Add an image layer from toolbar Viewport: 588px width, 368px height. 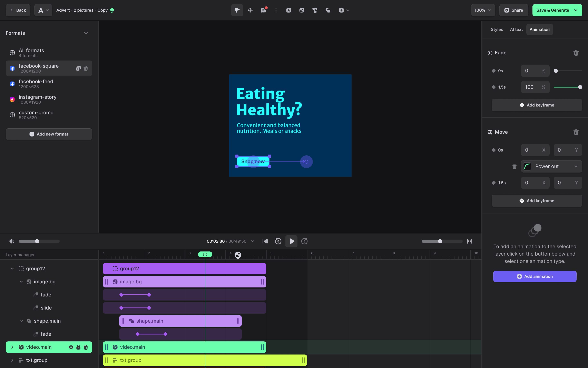[x=302, y=10]
